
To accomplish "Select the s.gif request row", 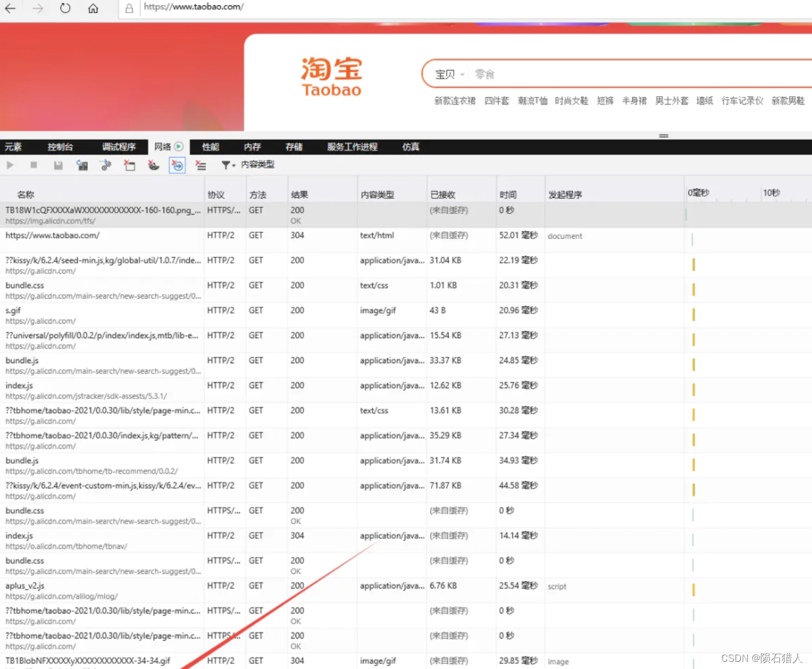I will (x=406, y=315).
